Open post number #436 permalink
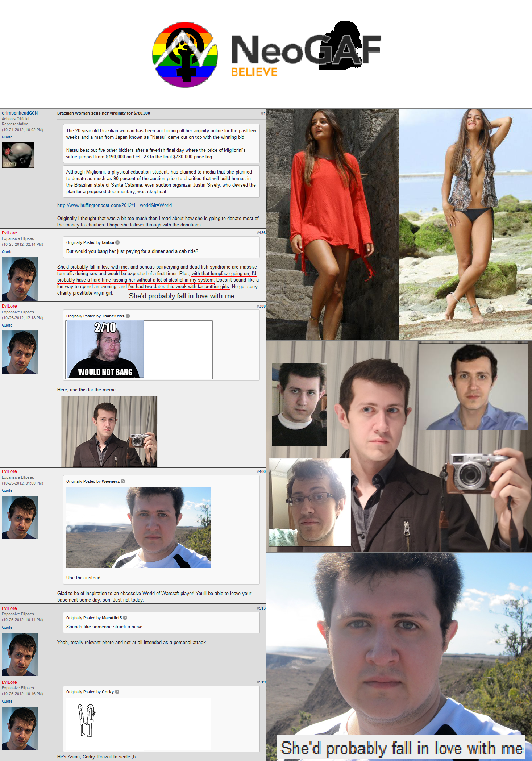Image resolution: width=532 pixels, height=761 pixels. pyautogui.click(x=261, y=233)
